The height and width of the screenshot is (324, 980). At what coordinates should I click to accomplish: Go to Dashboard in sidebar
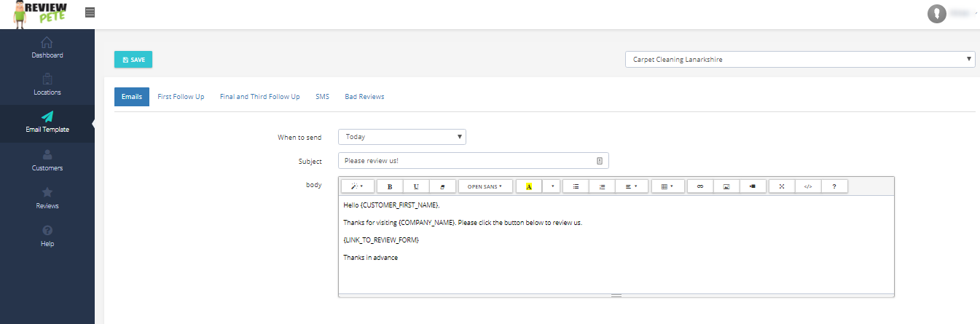tap(47, 47)
